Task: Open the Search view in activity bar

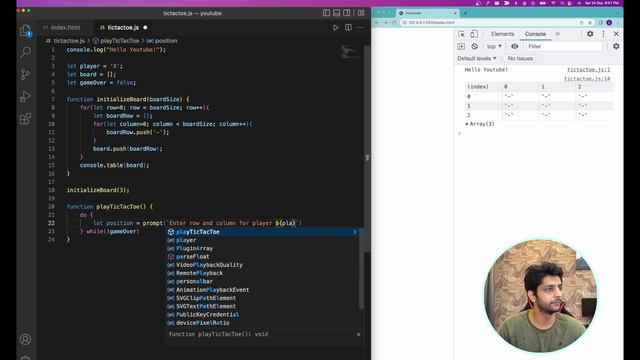Action: click(26, 52)
